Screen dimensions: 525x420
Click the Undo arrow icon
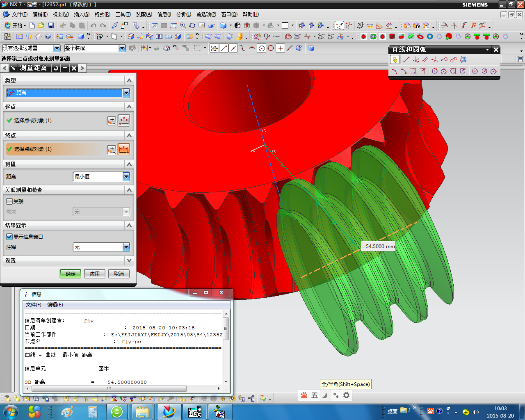[94, 25]
